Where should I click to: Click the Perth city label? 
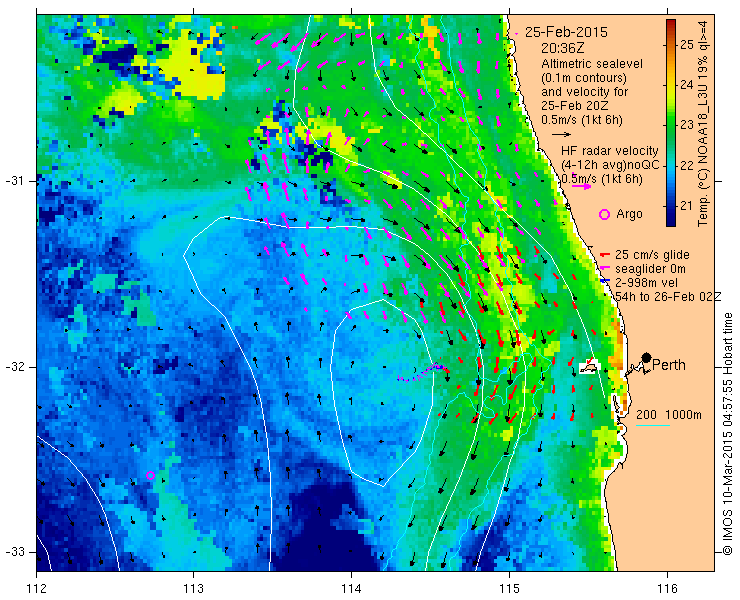(x=669, y=365)
